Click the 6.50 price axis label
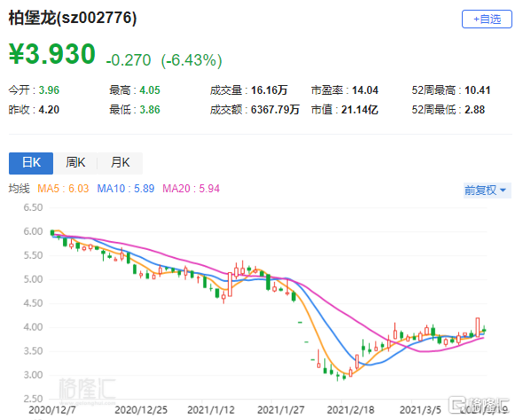The image size is (515, 420). (33, 207)
